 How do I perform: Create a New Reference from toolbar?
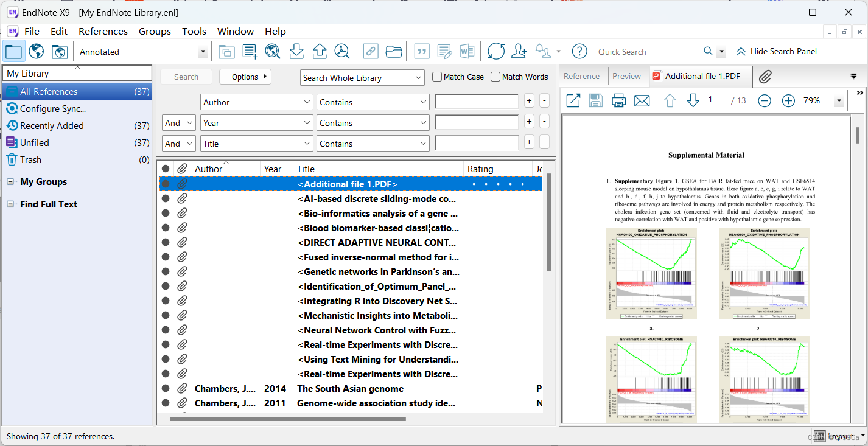[250, 52]
